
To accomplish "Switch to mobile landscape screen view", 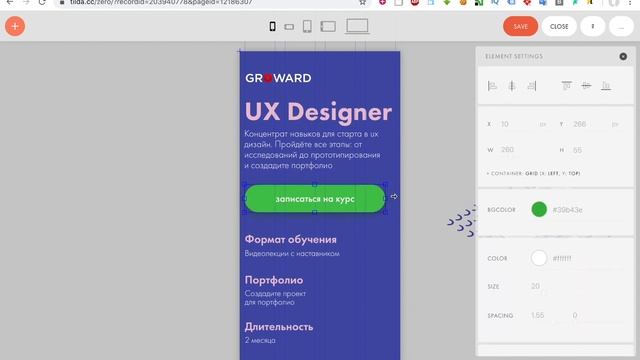I will (289, 27).
